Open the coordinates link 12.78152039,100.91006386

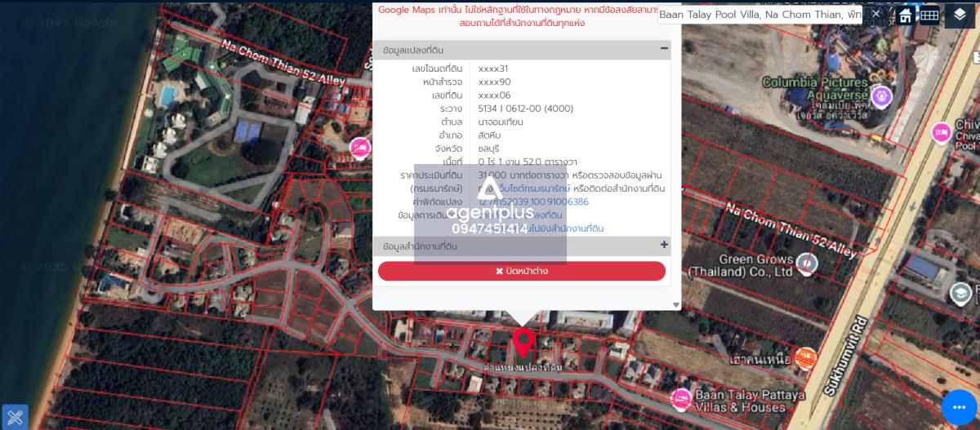coord(533,202)
